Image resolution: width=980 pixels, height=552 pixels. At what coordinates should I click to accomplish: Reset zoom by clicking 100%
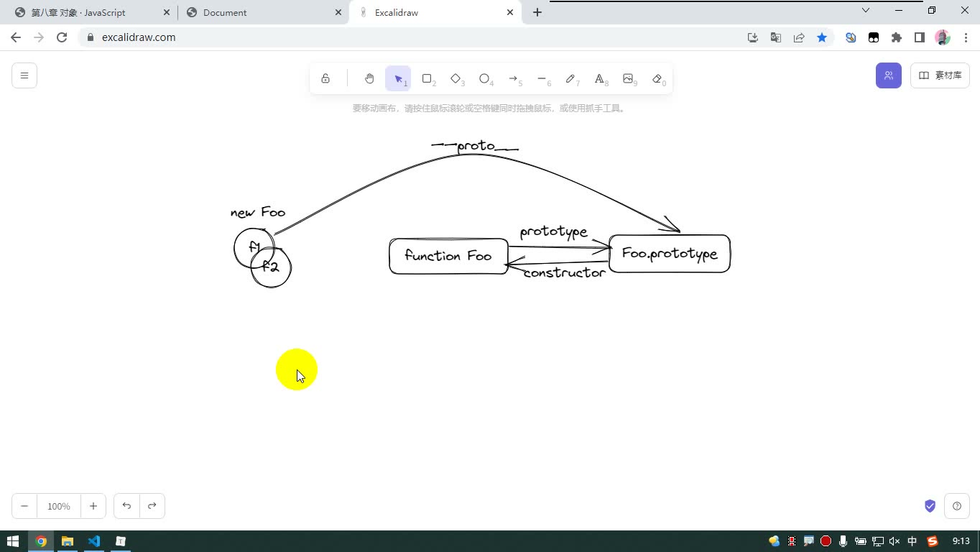(59, 506)
